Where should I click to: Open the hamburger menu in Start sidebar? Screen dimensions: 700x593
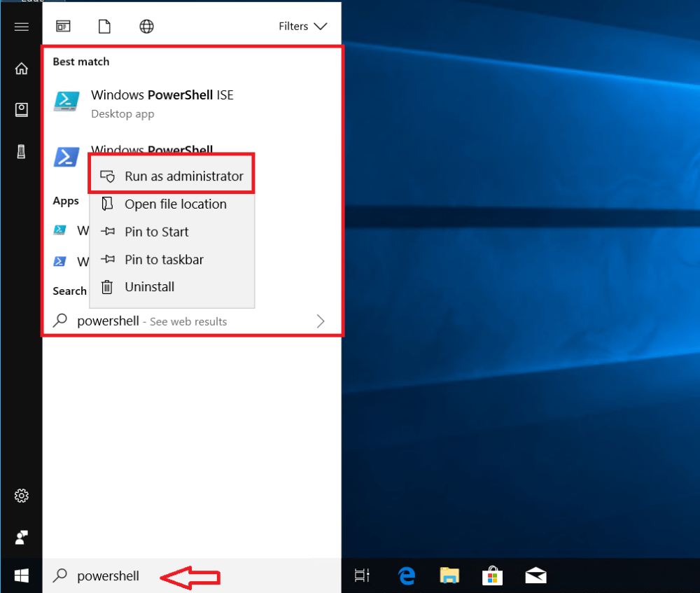(x=21, y=27)
